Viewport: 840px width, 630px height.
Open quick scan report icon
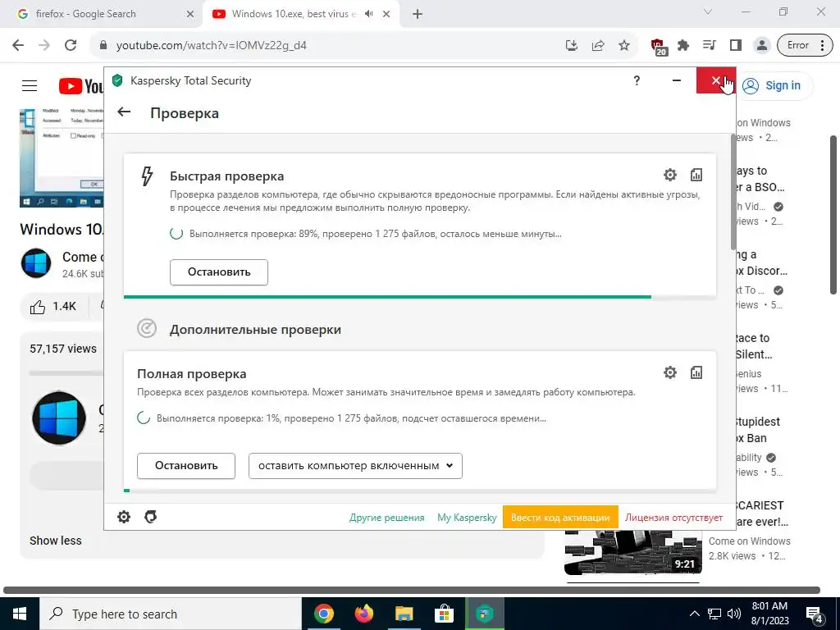(696, 175)
